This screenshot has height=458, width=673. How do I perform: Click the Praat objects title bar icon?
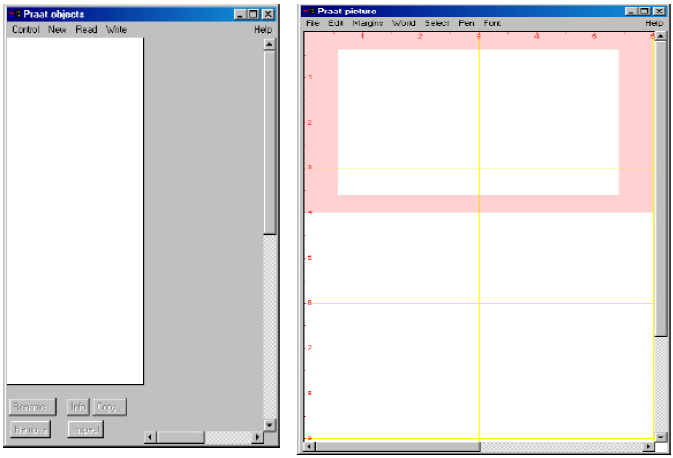(x=14, y=14)
